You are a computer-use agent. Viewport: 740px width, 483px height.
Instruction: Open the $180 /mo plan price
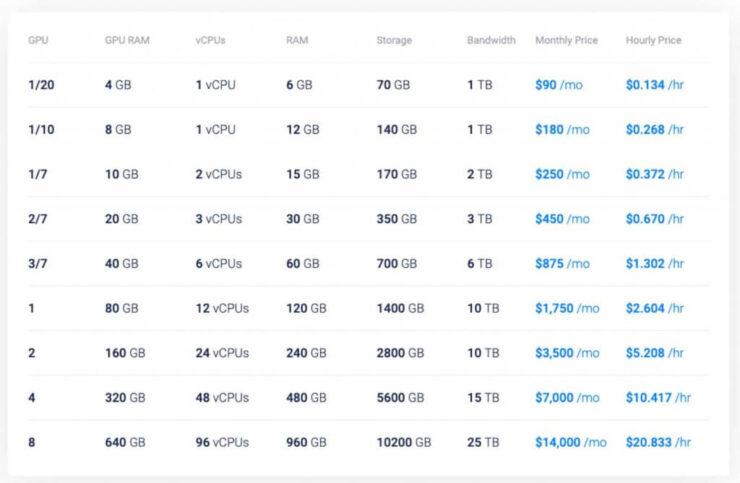click(x=563, y=129)
